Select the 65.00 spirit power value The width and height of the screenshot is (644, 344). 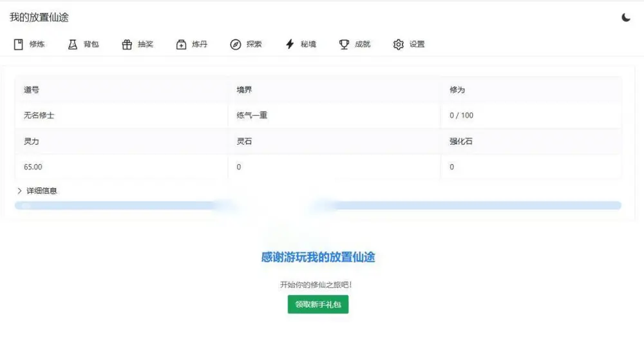(33, 167)
